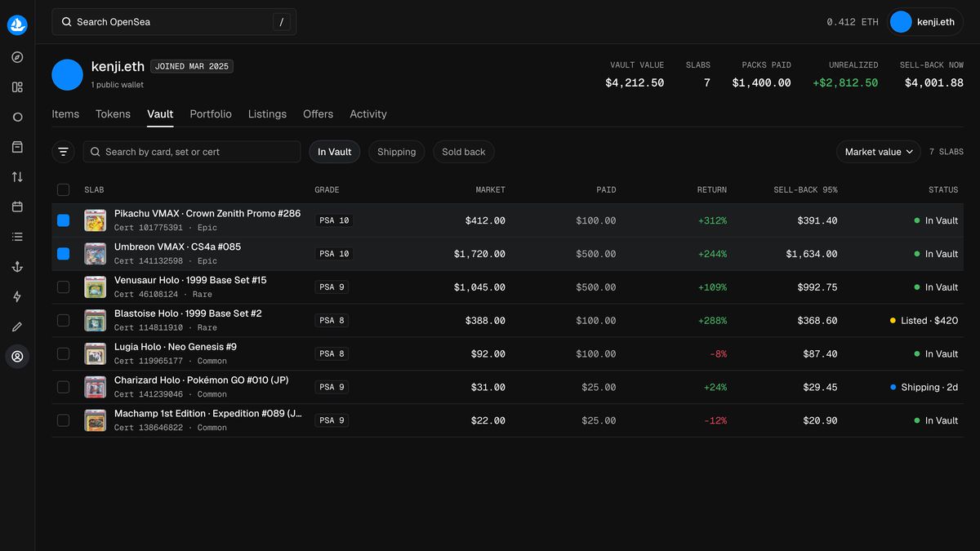Click the GRADE column header
The image size is (980, 551).
(327, 190)
